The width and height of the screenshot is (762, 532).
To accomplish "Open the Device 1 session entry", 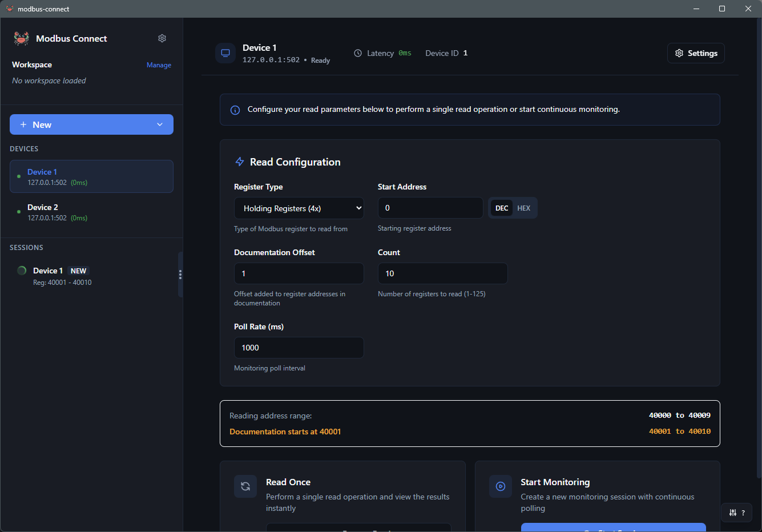I will [62, 276].
